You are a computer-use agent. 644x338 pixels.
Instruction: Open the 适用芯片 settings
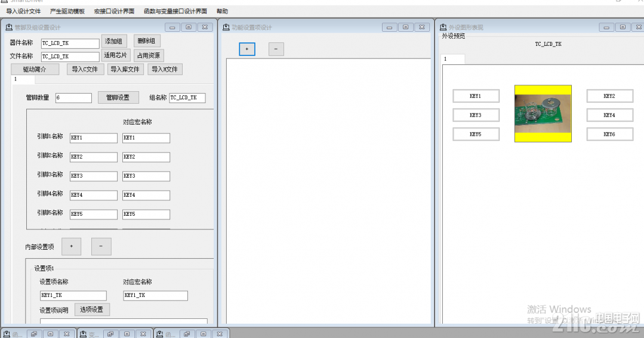click(115, 55)
